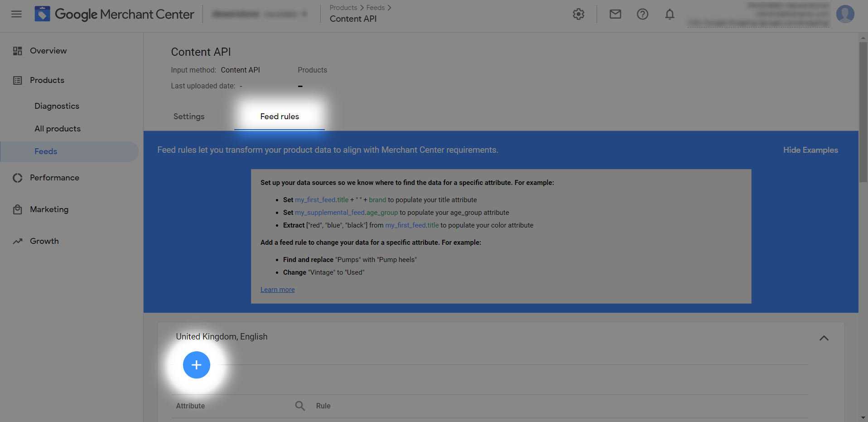Click the my_supplemental_feed.age_group example link
The image size is (868, 422).
[x=347, y=213]
